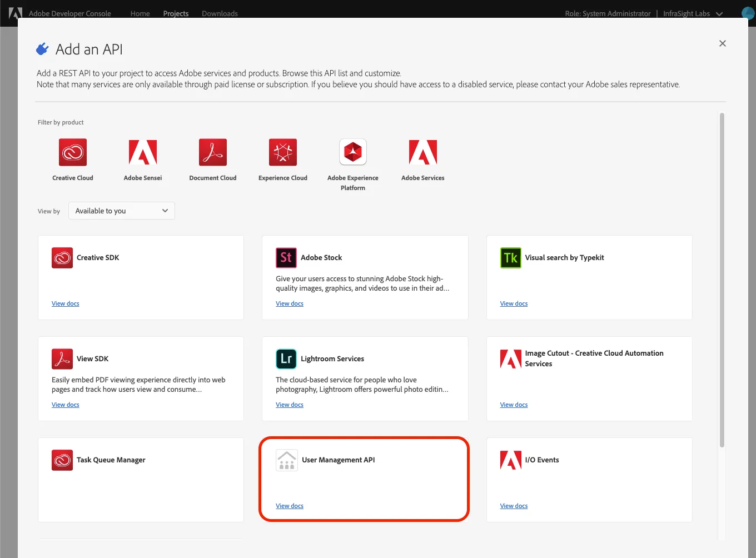Select the User Management API title
The height and width of the screenshot is (558, 756).
pyautogui.click(x=339, y=460)
